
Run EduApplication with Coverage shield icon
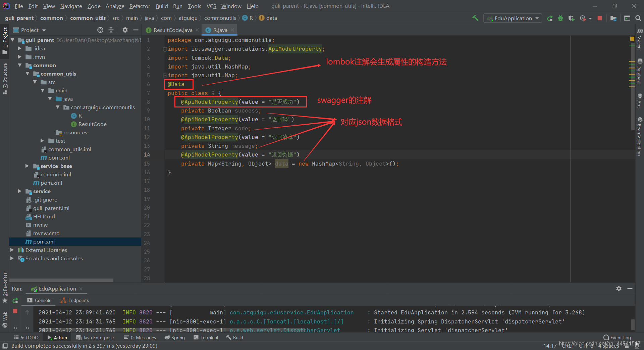click(x=571, y=18)
